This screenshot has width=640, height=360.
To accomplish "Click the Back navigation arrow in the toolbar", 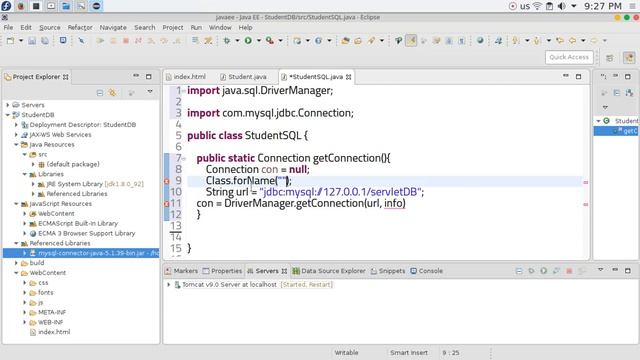I will tap(572, 40).
